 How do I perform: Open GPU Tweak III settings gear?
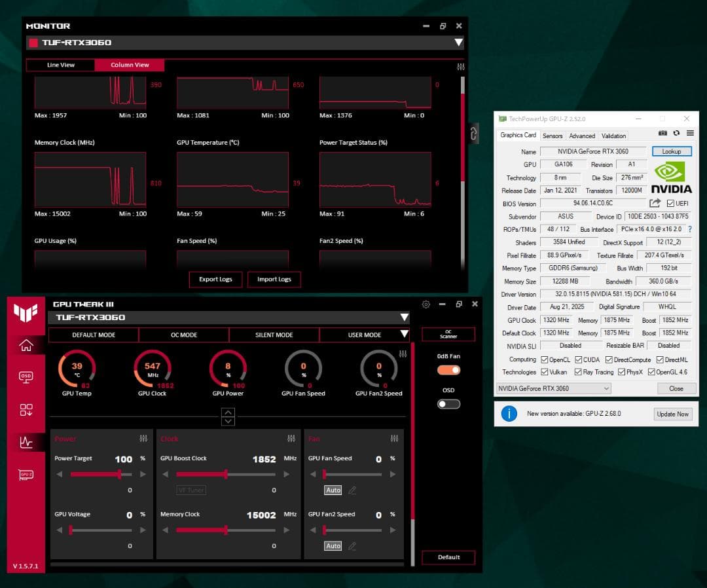click(426, 304)
